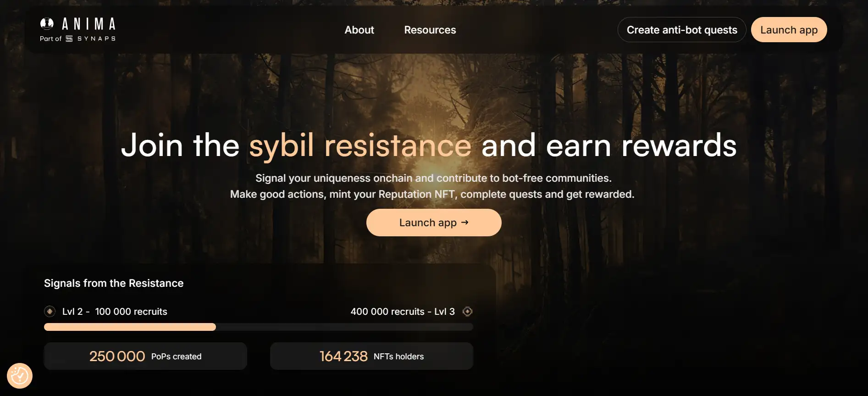
Task: Open the About menu item
Action: 359,30
